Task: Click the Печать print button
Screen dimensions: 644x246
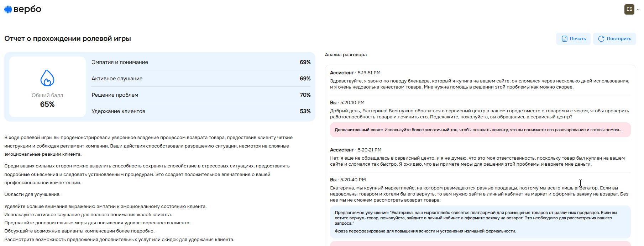Action: point(573,39)
